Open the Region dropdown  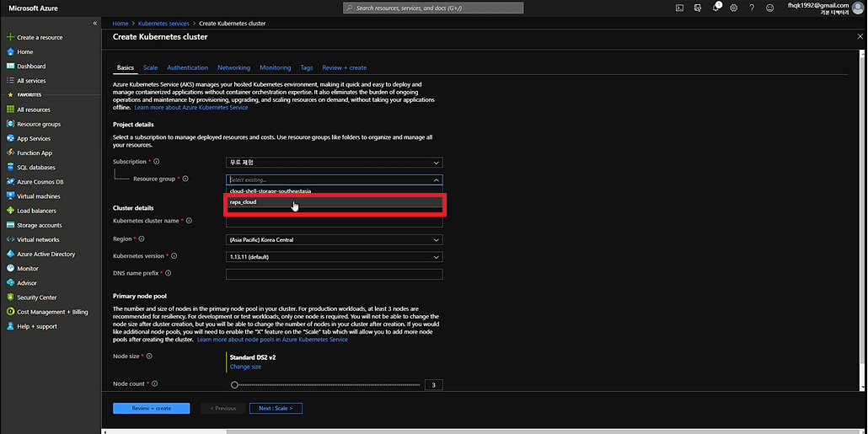pyautogui.click(x=335, y=239)
